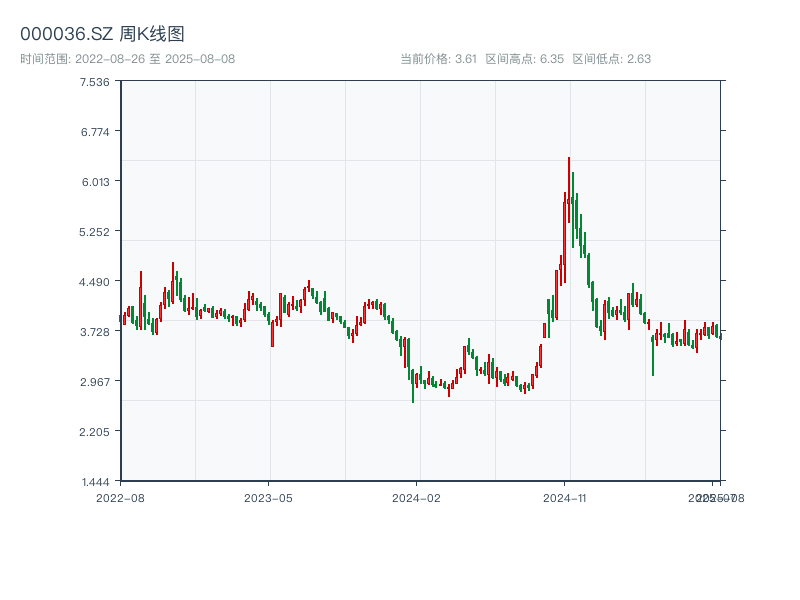Select the 时间范围 date range text
Screen dimensions: 800x600
127,59
